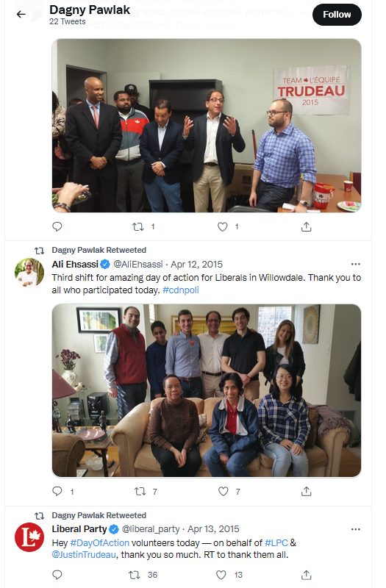Go back using the left arrow
The width and height of the screenshot is (386, 588).
(21, 15)
